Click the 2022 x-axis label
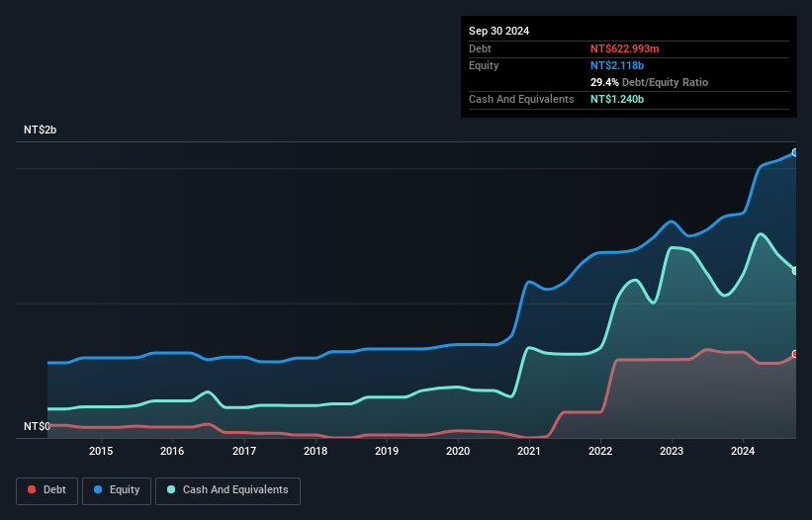 (600, 451)
